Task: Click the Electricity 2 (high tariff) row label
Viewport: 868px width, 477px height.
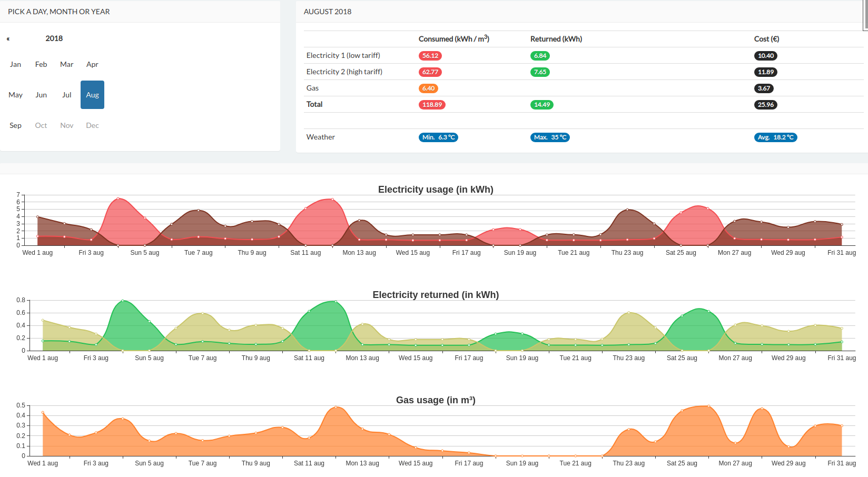Action: coord(344,72)
